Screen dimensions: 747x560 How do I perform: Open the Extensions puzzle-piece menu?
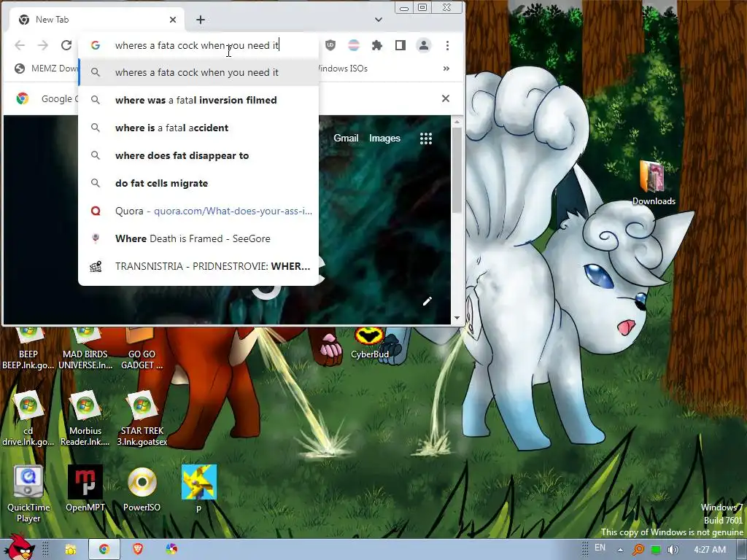tap(377, 45)
